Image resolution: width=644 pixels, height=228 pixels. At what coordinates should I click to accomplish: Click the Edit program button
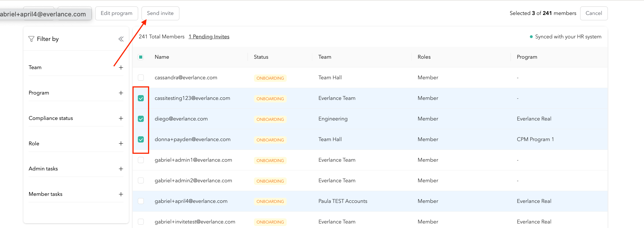tap(116, 13)
